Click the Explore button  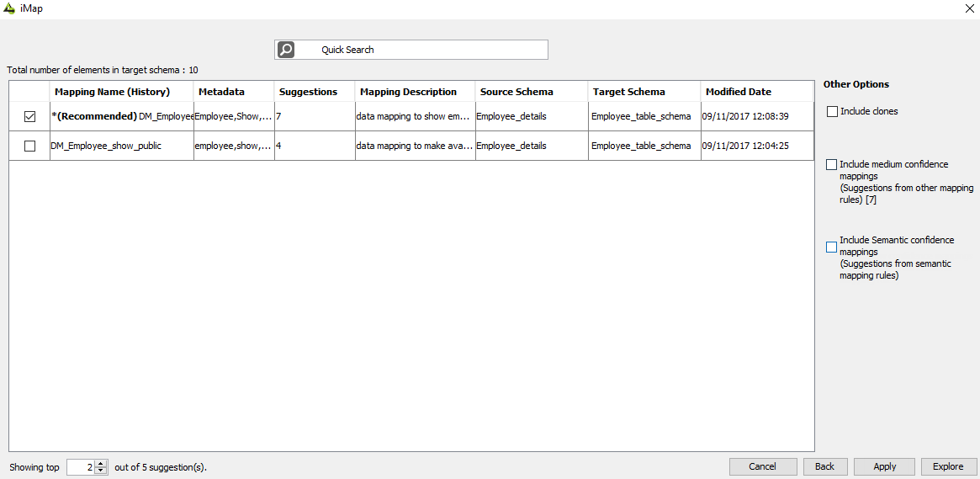coord(948,466)
